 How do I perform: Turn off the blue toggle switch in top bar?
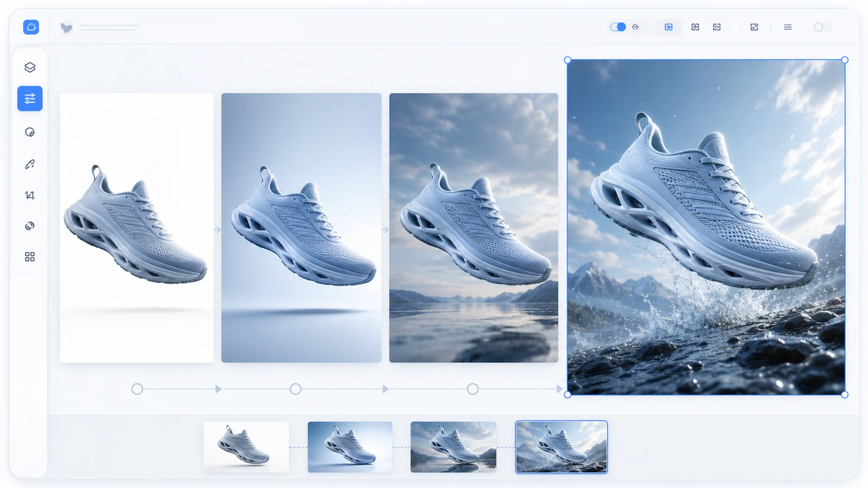tap(618, 27)
